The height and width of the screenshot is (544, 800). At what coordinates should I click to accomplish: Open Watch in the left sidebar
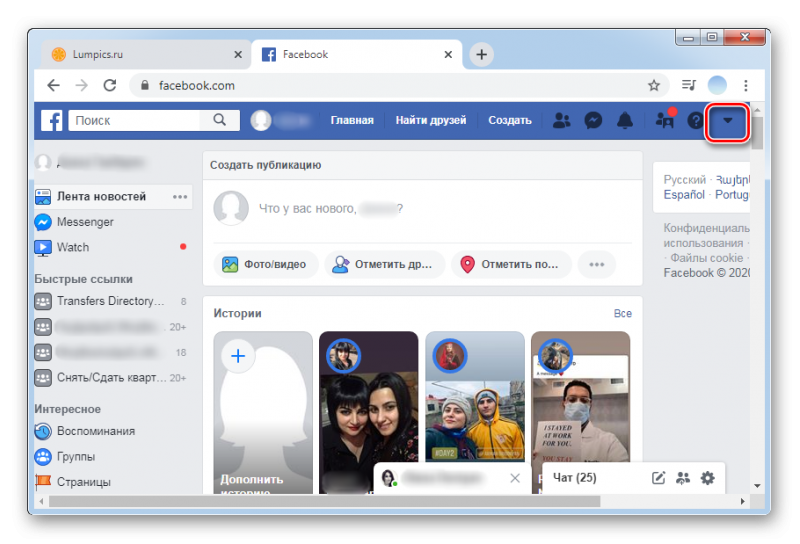[x=73, y=248]
